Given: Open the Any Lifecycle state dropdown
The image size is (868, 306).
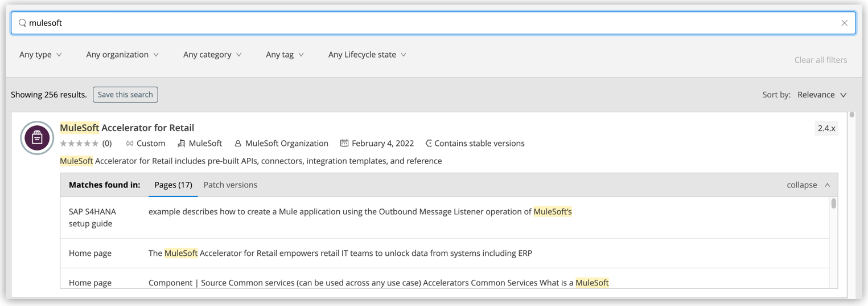Looking at the screenshot, I should [367, 55].
